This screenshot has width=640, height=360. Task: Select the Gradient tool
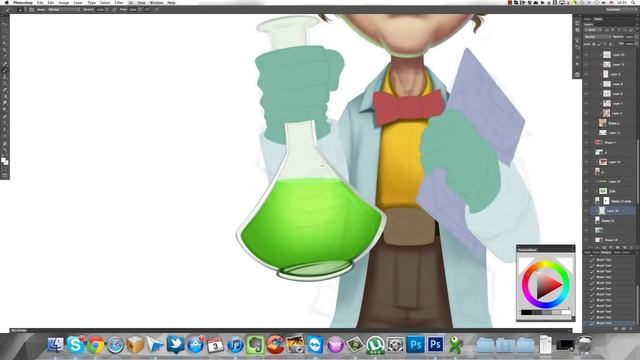coord(5,97)
